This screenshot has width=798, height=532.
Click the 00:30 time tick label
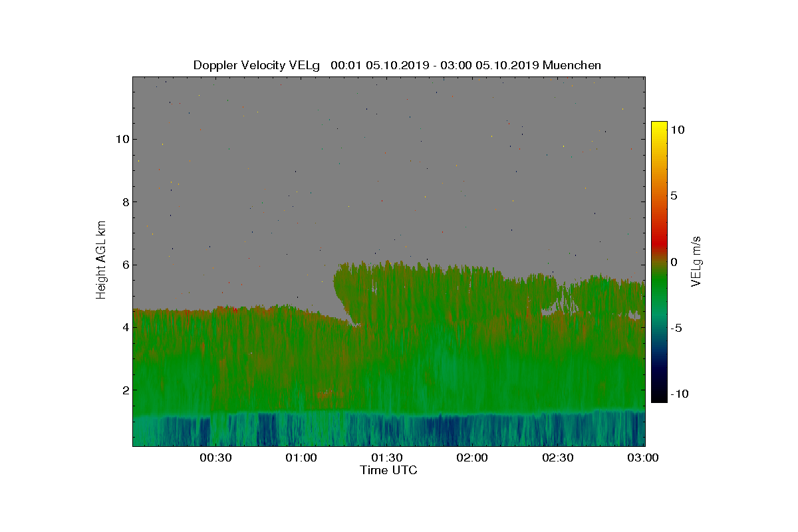pyautogui.click(x=215, y=458)
